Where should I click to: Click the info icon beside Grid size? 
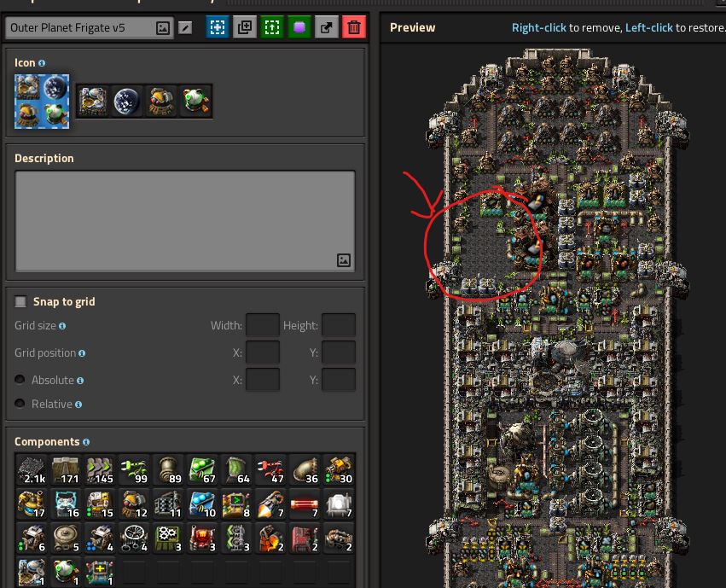[x=62, y=326]
